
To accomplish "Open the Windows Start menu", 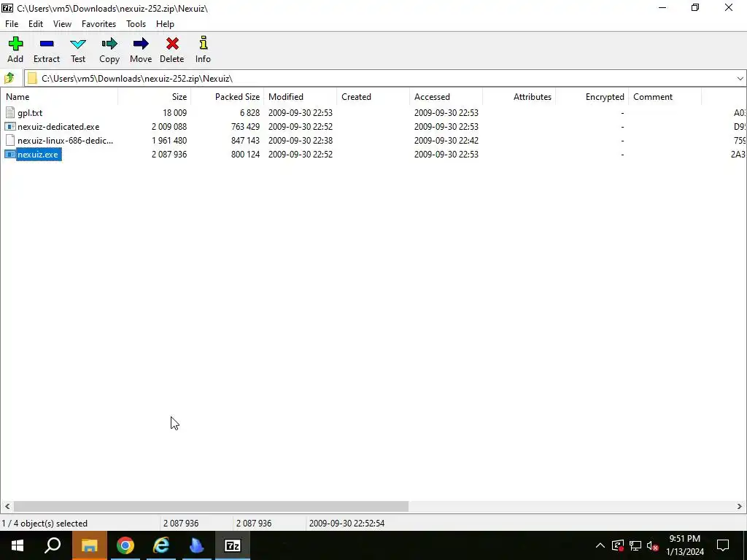I will pyautogui.click(x=18, y=545).
